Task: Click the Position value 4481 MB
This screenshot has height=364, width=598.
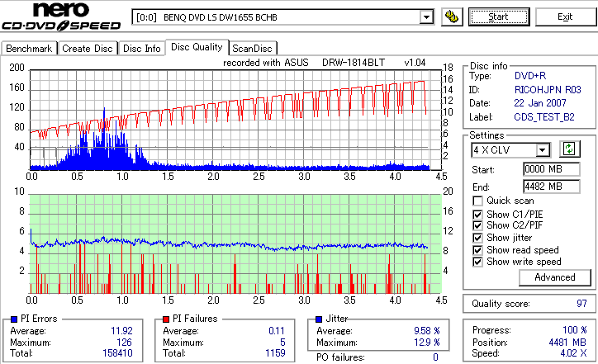Action: (567, 343)
